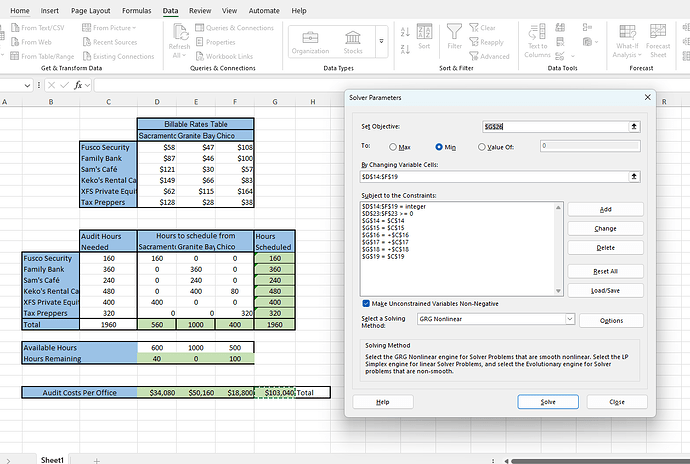Select the Max radio button
Viewport: 690px width, 464px height.
[393, 146]
